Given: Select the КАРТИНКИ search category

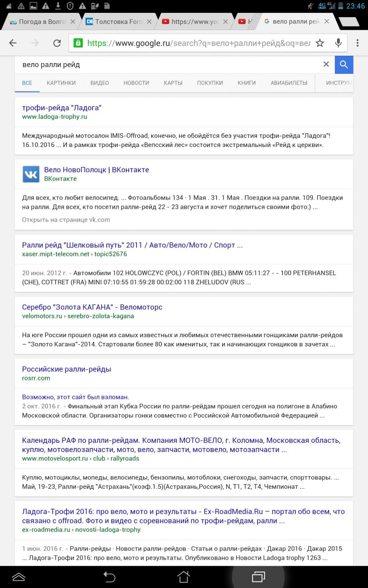Looking at the screenshot, I should pos(61,83).
